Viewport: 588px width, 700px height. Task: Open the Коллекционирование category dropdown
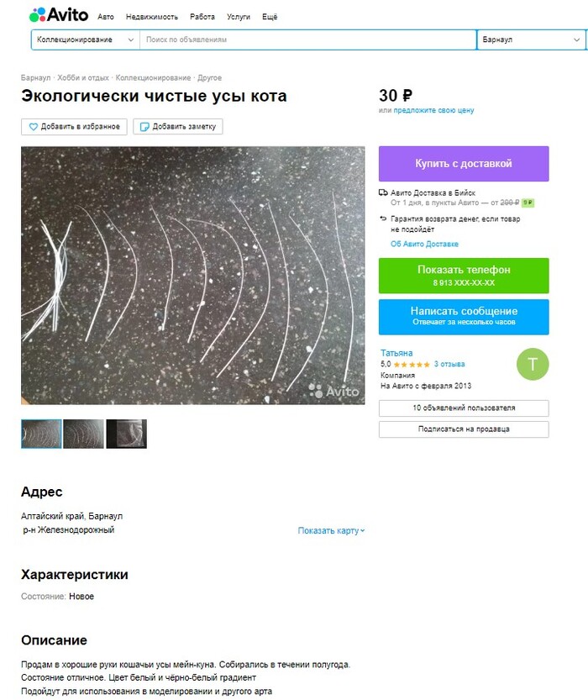85,39
